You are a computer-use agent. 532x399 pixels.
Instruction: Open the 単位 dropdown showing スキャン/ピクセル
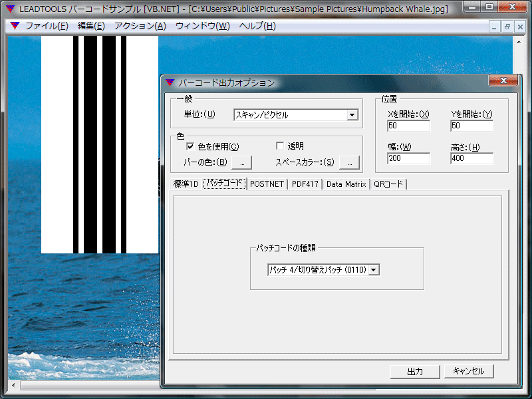(x=352, y=114)
